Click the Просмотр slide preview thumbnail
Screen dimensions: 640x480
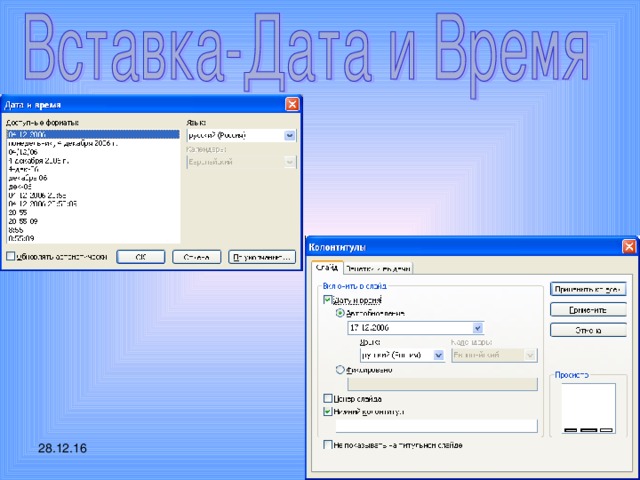point(588,408)
